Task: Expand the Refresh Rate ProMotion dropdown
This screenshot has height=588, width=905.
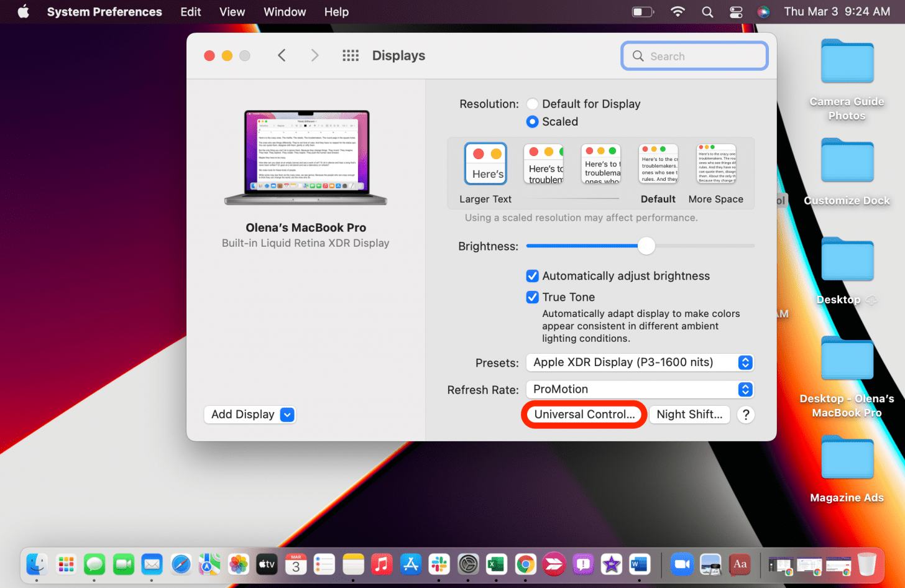Action: point(640,390)
